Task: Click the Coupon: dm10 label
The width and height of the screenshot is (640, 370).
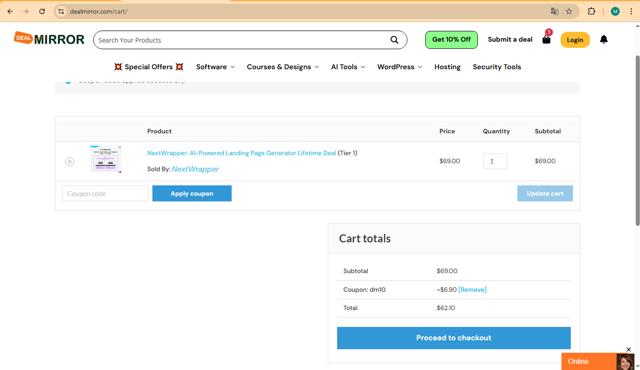Action: coord(364,290)
